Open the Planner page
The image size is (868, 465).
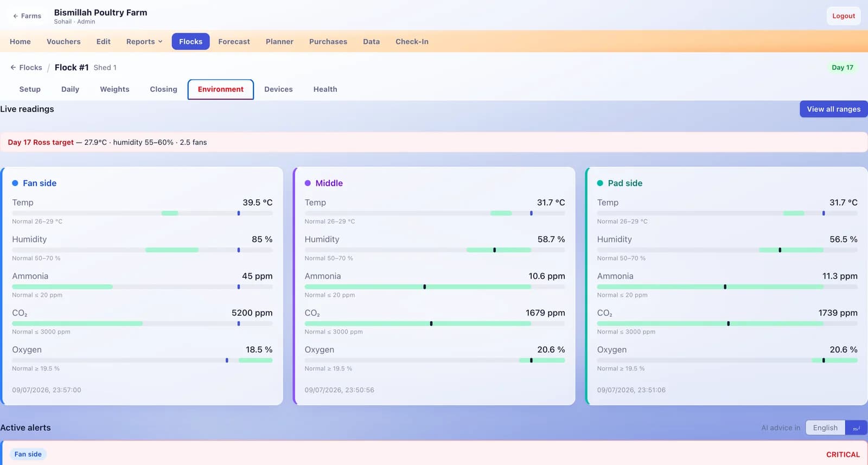point(279,41)
